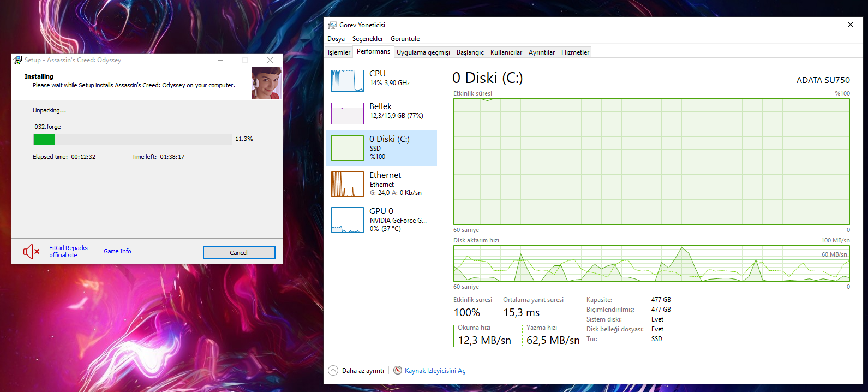The width and height of the screenshot is (868, 392).
Task: Click the 'ADATA SU750' drive model label
Action: tap(823, 80)
